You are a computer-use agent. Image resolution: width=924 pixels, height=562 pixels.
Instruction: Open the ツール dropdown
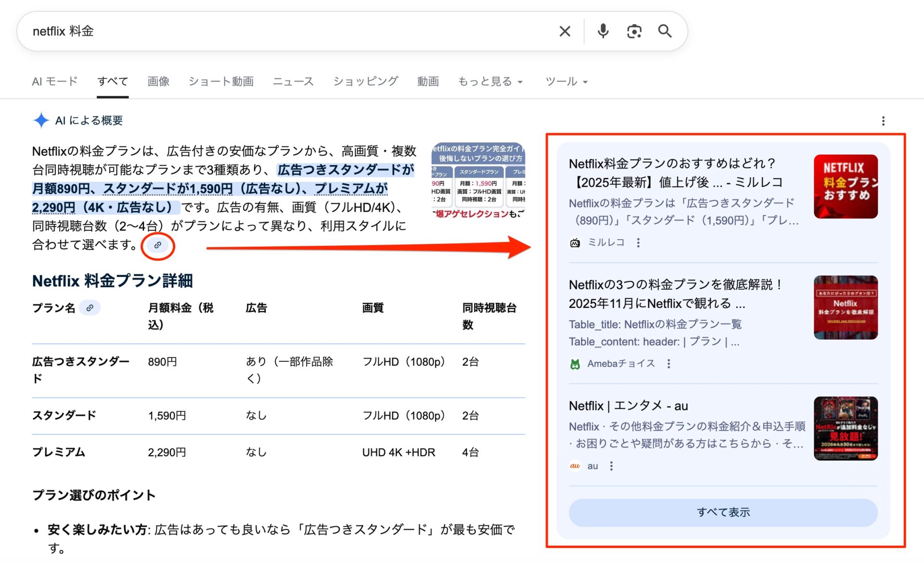[x=566, y=81]
